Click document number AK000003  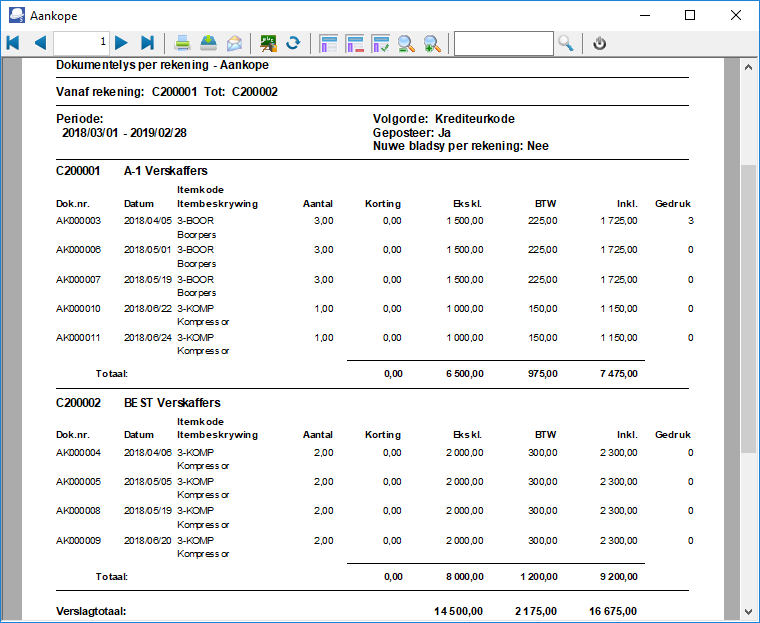click(79, 221)
